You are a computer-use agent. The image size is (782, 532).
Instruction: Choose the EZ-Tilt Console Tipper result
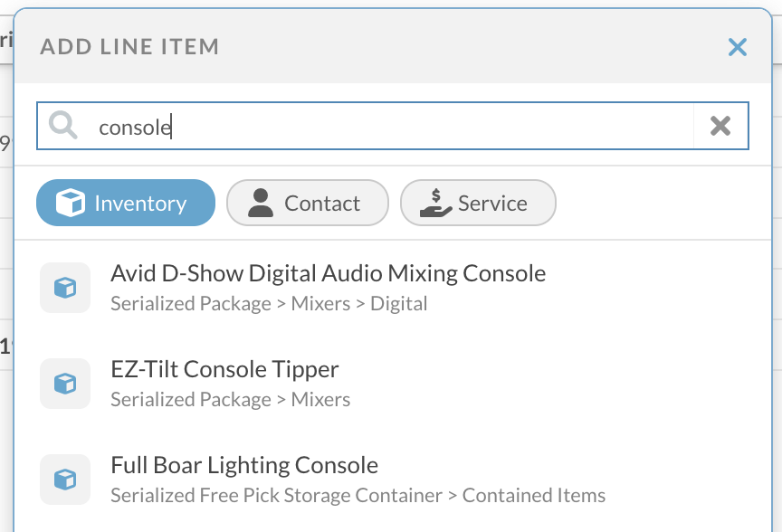(x=224, y=369)
